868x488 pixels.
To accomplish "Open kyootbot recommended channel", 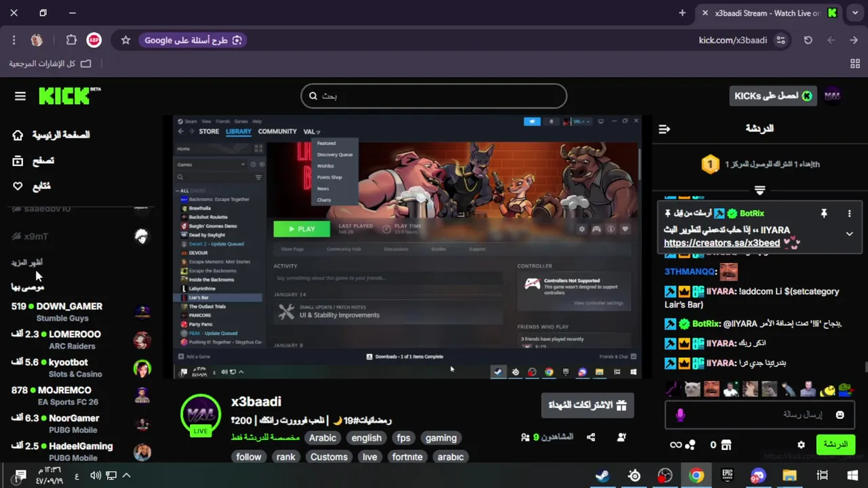I will coord(80,368).
